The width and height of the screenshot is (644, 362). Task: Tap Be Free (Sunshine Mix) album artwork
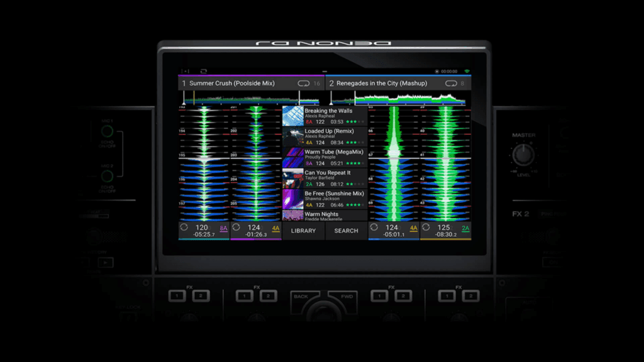point(293,199)
